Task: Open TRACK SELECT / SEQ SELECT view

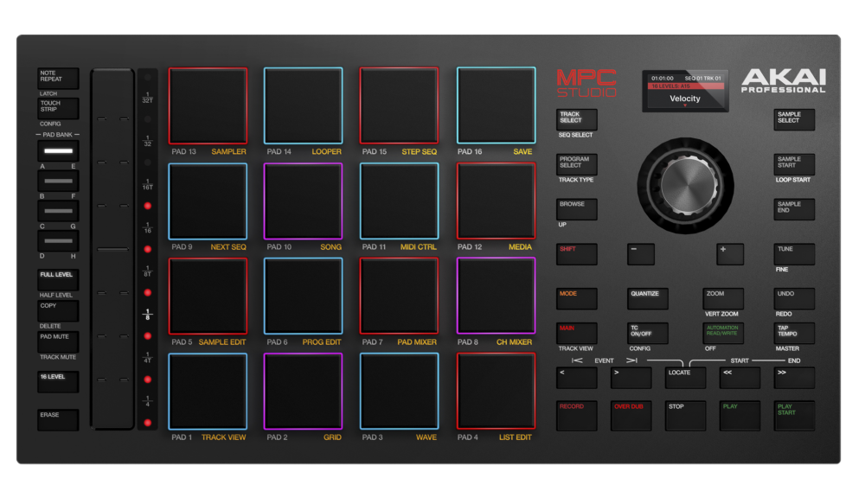Action: [576, 118]
